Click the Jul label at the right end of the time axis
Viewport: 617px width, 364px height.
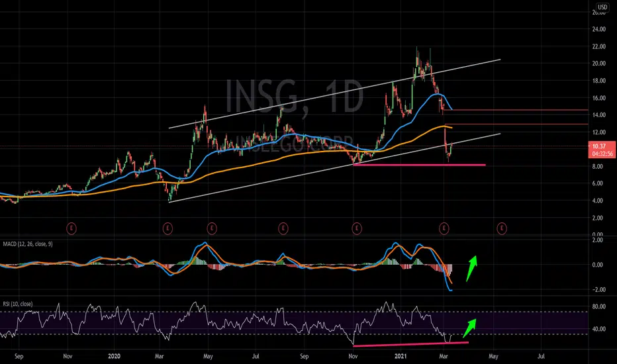click(x=541, y=356)
